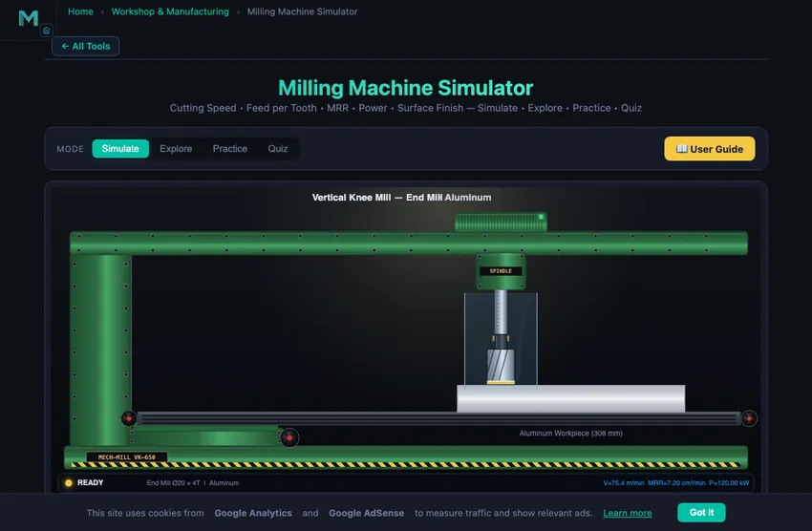Go back via All Tools button

pos(85,46)
